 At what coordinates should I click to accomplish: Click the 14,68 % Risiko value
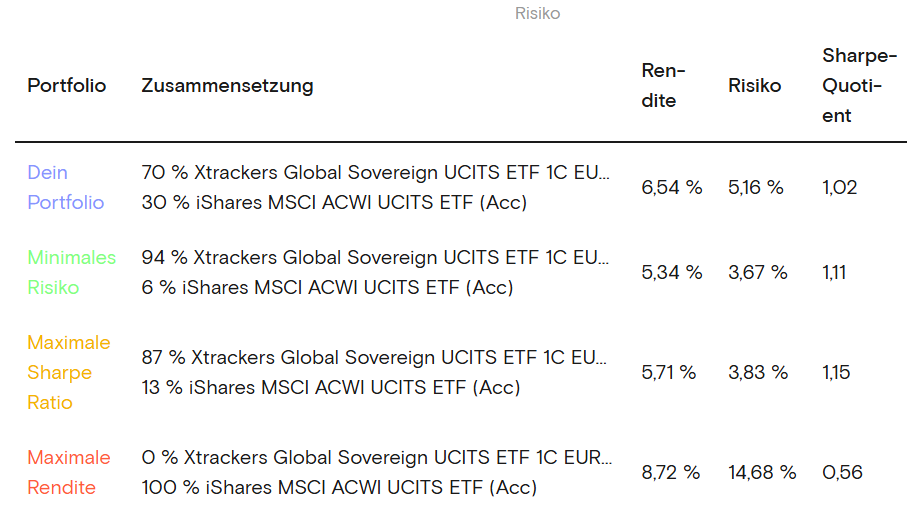tap(762, 472)
